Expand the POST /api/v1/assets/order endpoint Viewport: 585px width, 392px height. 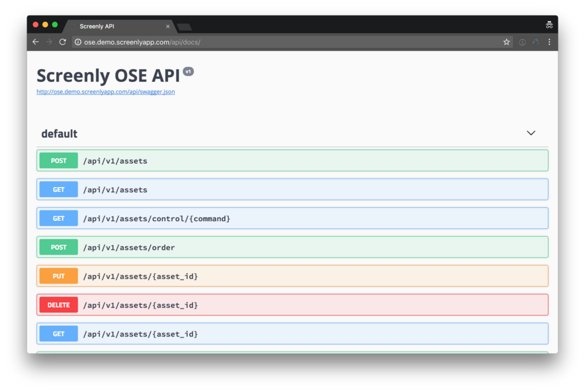pyautogui.click(x=292, y=247)
